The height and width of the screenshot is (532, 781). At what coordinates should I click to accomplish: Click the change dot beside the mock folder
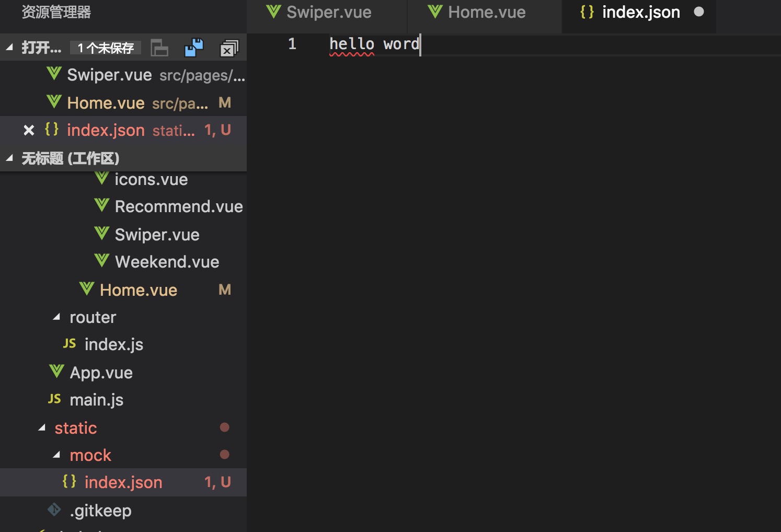(x=225, y=455)
